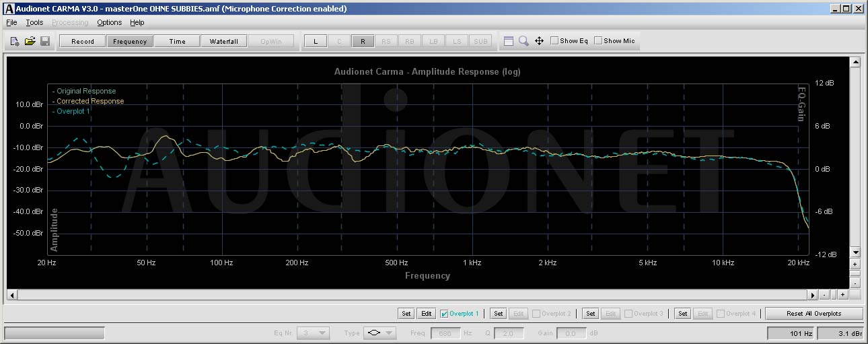868x344 pixels.
Task: Uncheck the Overplot 1 checkbox
Action: (444, 314)
